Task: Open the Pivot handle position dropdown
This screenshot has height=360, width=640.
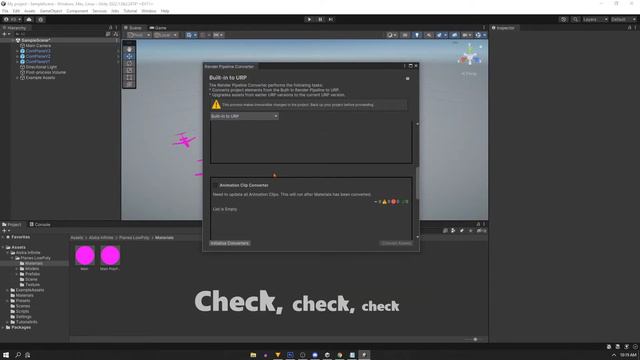Action: tap(139, 35)
